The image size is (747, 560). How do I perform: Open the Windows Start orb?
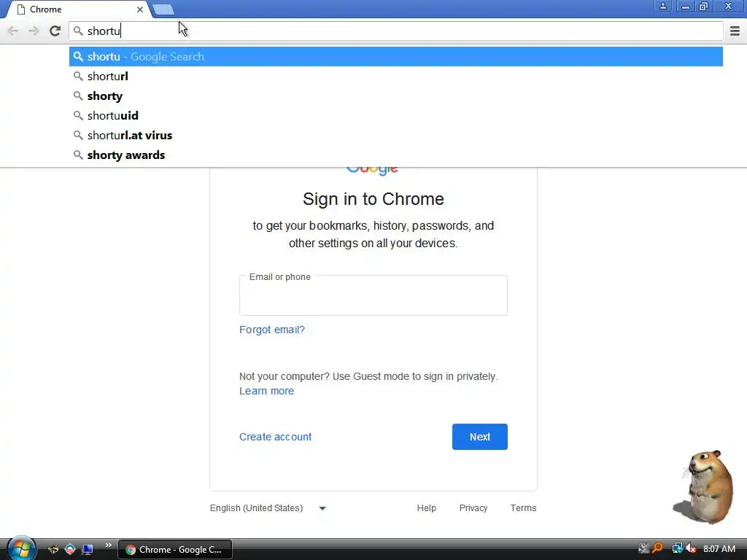click(x=21, y=548)
